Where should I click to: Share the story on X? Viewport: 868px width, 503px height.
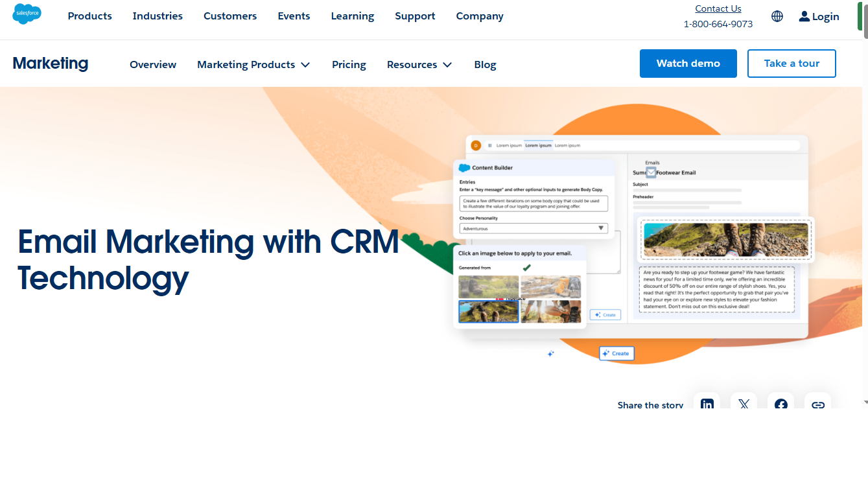pyautogui.click(x=744, y=403)
